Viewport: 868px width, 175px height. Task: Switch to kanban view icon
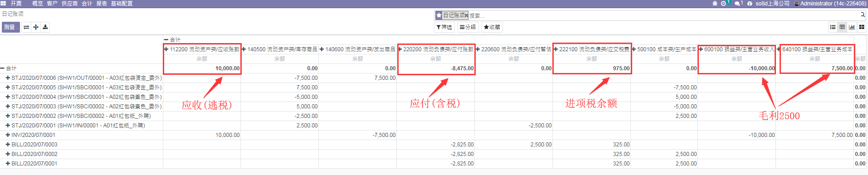861,27
